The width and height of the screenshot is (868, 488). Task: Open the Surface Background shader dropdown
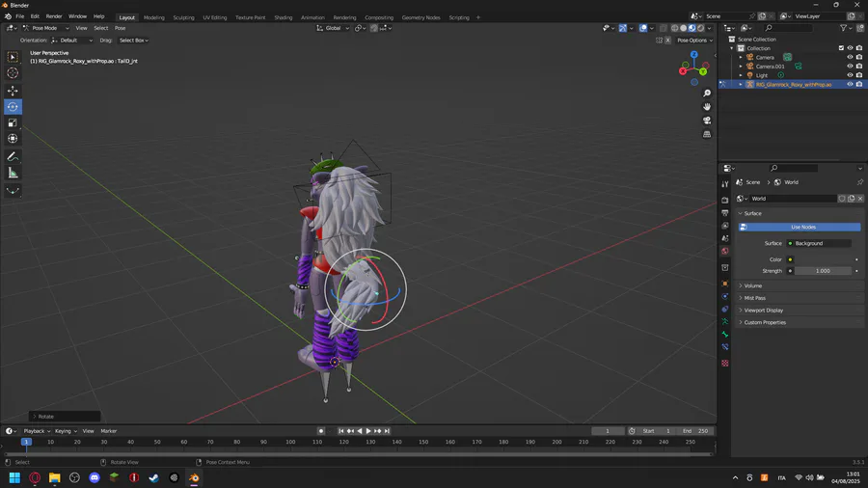tap(819, 243)
